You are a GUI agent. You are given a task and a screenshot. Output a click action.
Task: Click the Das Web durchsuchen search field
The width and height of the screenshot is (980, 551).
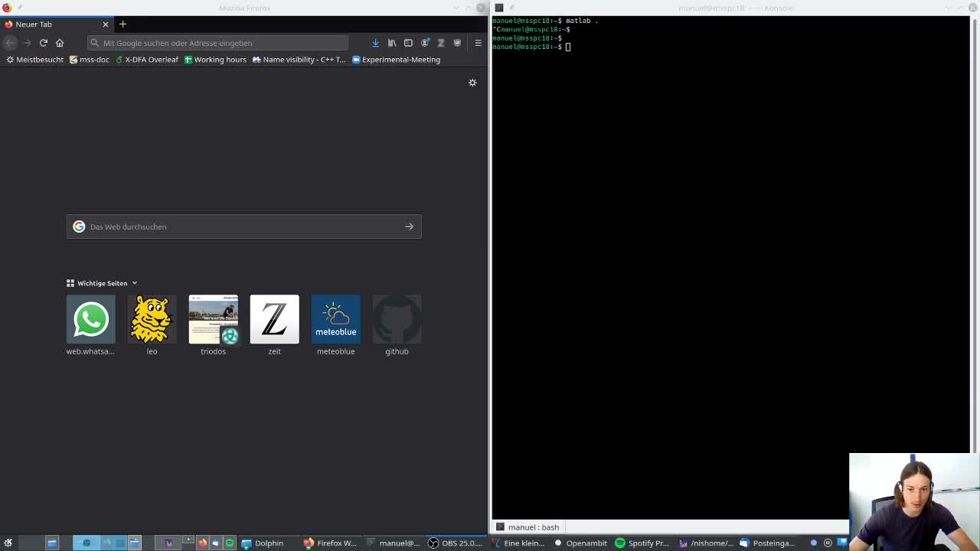click(230, 227)
